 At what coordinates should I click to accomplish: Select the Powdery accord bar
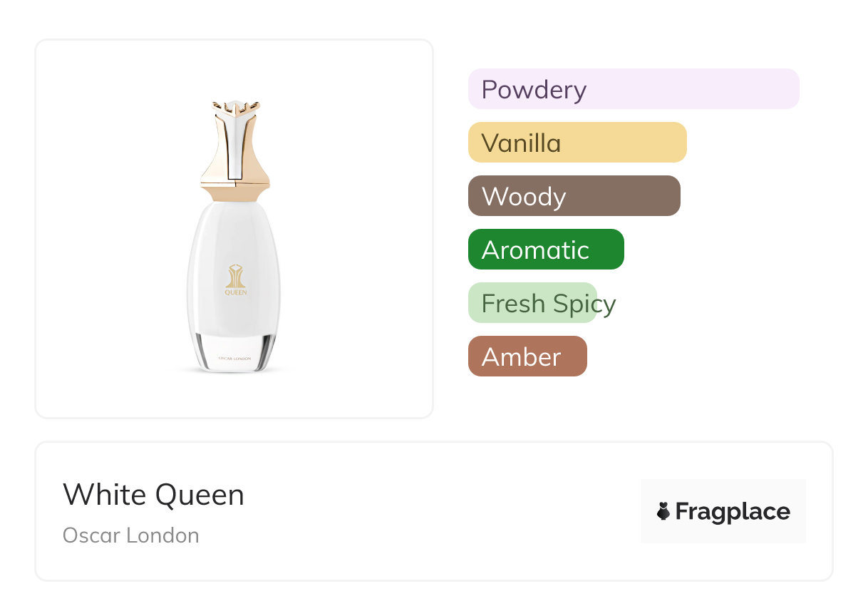pos(633,89)
